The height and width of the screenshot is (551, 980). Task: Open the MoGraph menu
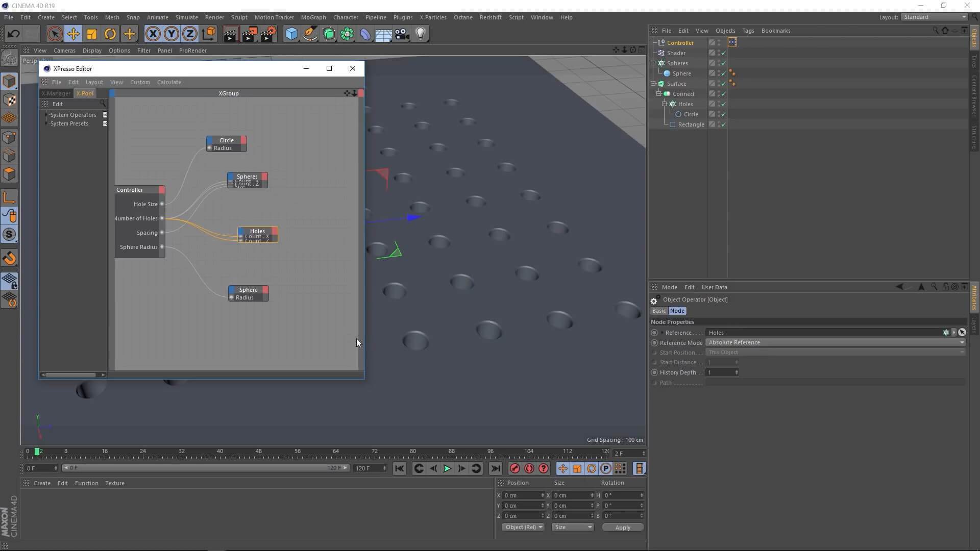313,17
